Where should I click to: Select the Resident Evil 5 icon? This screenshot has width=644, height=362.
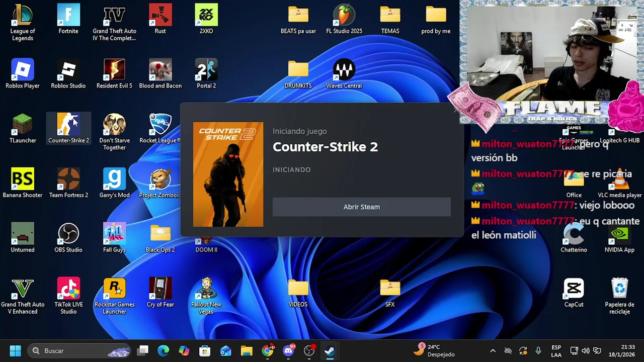[x=114, y=74]
